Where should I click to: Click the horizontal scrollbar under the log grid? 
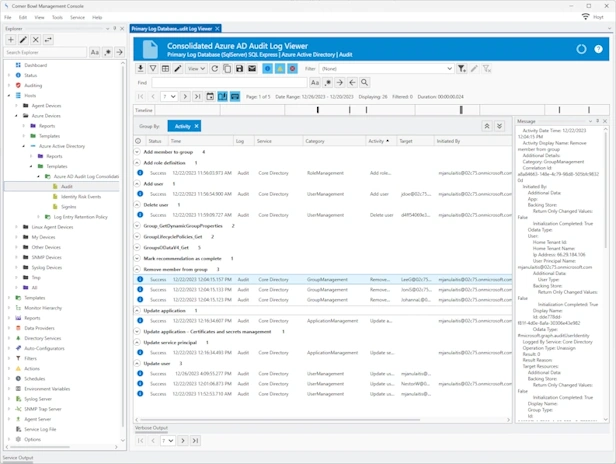click(280, 420)
